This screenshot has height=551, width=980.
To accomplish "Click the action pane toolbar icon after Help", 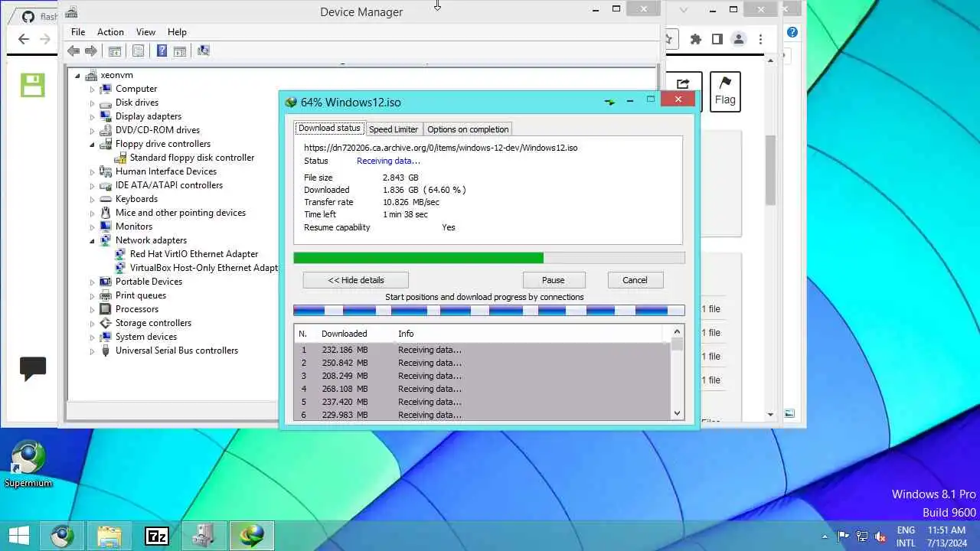I will coord(180,51).
